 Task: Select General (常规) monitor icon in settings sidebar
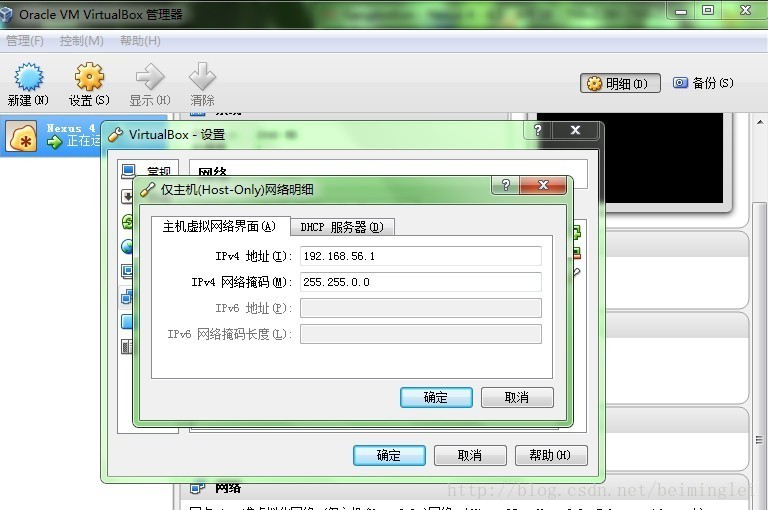coord(128,171)
